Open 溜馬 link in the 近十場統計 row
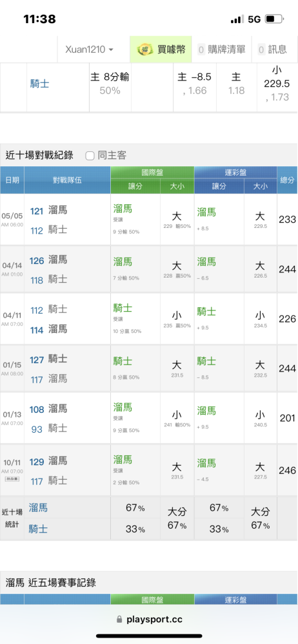This screenshot has height=644, width=298. tap(38, 508)
